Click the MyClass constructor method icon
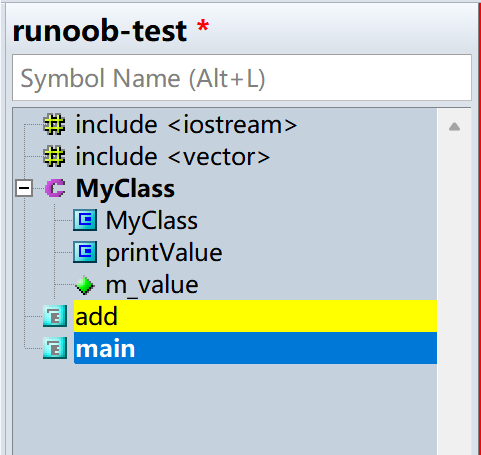Viewport: 481px width, 455px height. click(85, 220)
